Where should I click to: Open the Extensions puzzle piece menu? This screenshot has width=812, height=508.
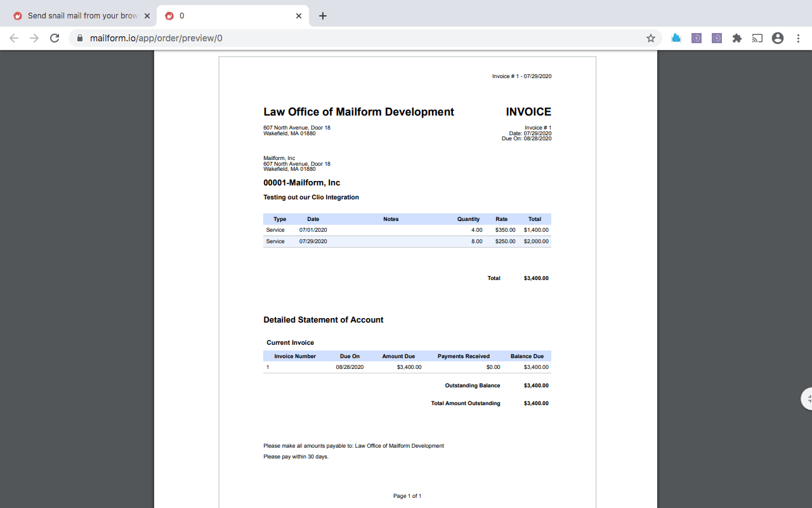coord(737,38)
